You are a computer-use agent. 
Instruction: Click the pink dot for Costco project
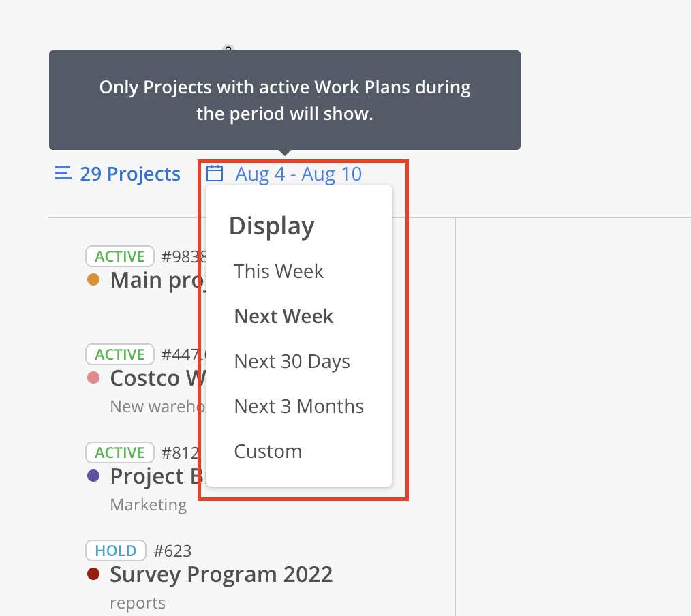coord(93,378)
